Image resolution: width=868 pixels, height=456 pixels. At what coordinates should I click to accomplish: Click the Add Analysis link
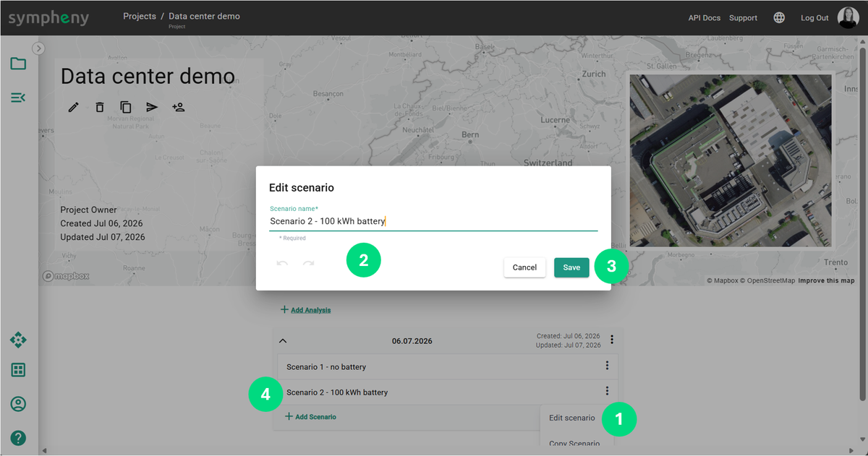[305, 310]
